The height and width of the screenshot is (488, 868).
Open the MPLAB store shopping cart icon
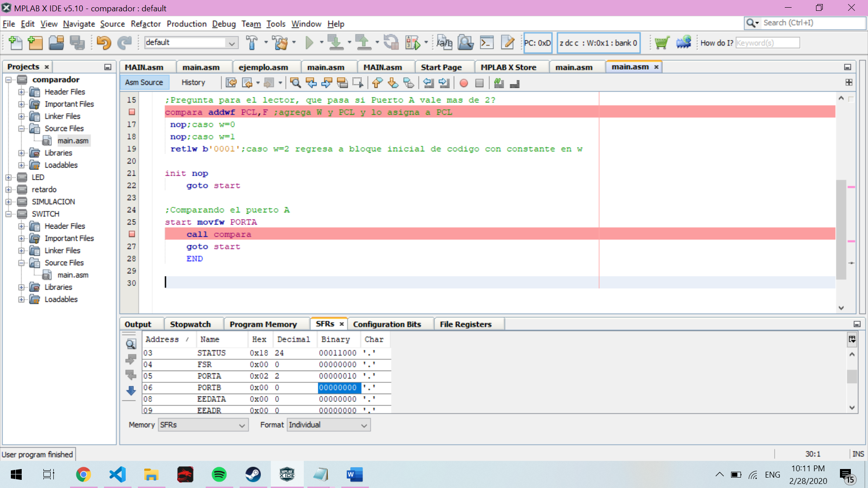[x=661, y=43]
